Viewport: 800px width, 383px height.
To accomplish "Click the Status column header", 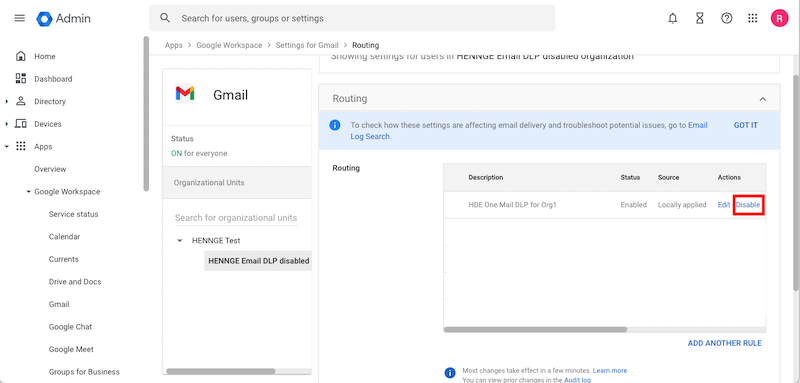I will point(630,177).
